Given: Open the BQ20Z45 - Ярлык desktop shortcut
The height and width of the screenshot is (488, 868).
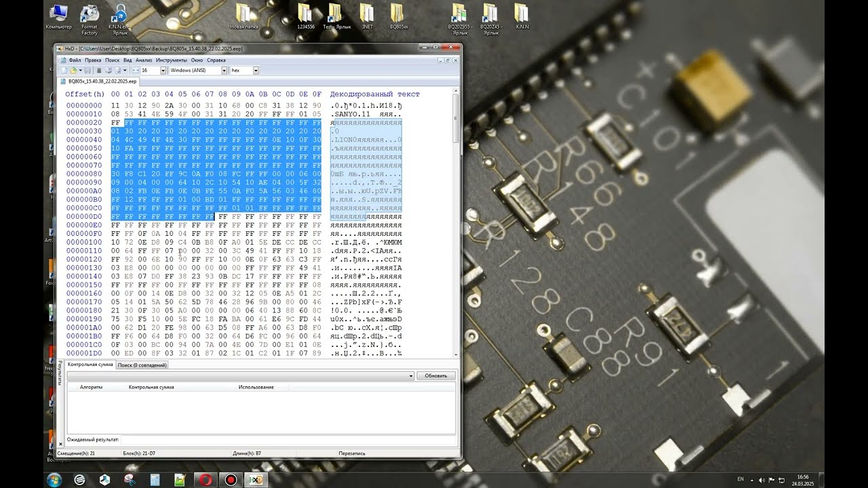Looking at the screenshot, I should point(490,19).
